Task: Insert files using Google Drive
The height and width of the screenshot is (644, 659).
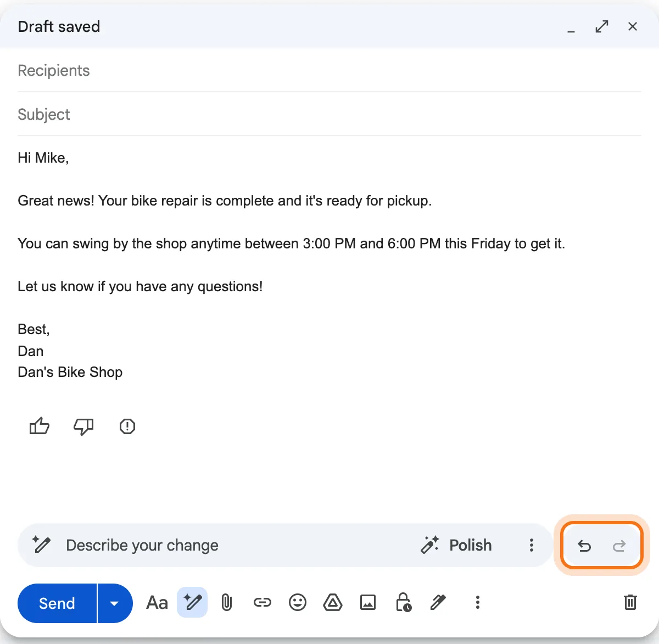Action: [x=333, y=603]
